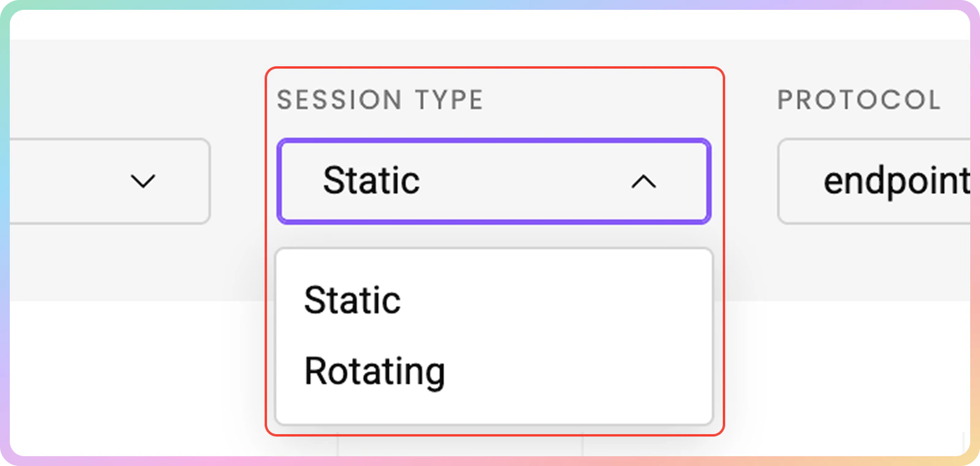The image size is (980, 466).
Task: Click the SESSION TYPE field label
Action: pos(380,100)
